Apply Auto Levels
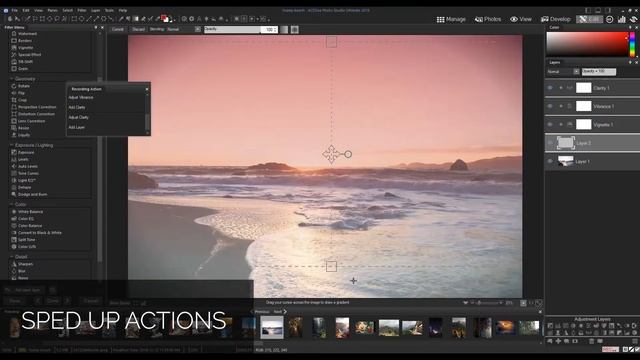 [x=24, y=166]
